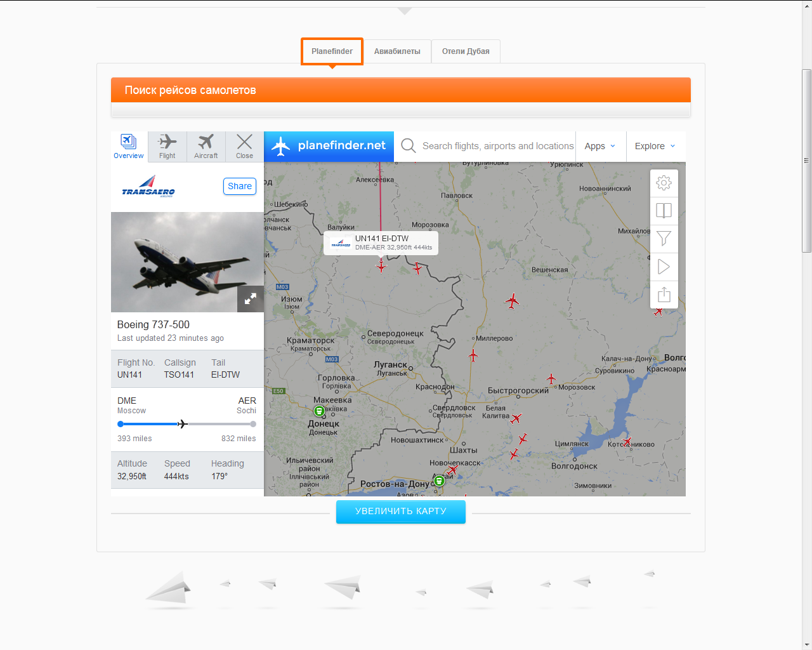Click the flight number value UN141
This screenshot has height=650, width=812.
coord(129,375)
